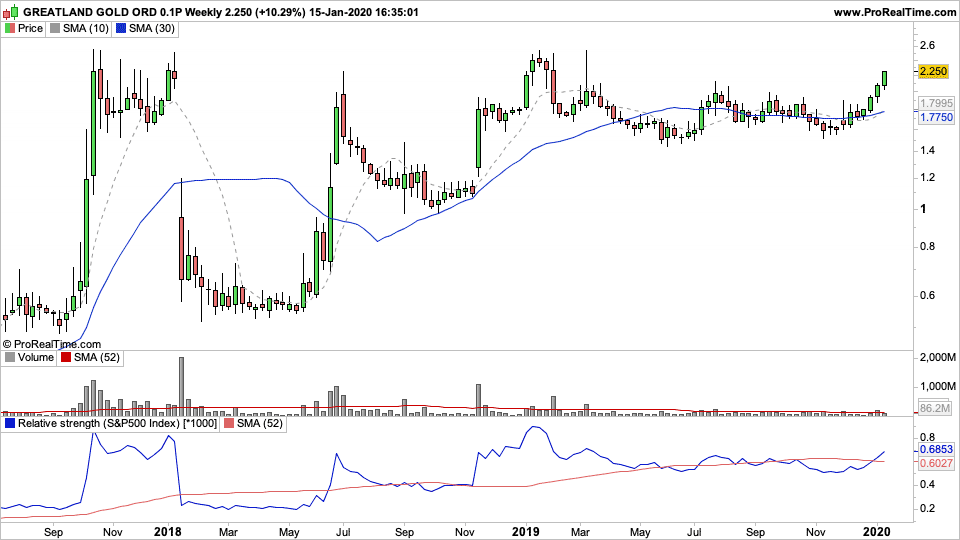Open the SMA (30) indicator legend label
This screenshot has width=960, height=540.
click(152, 28)
